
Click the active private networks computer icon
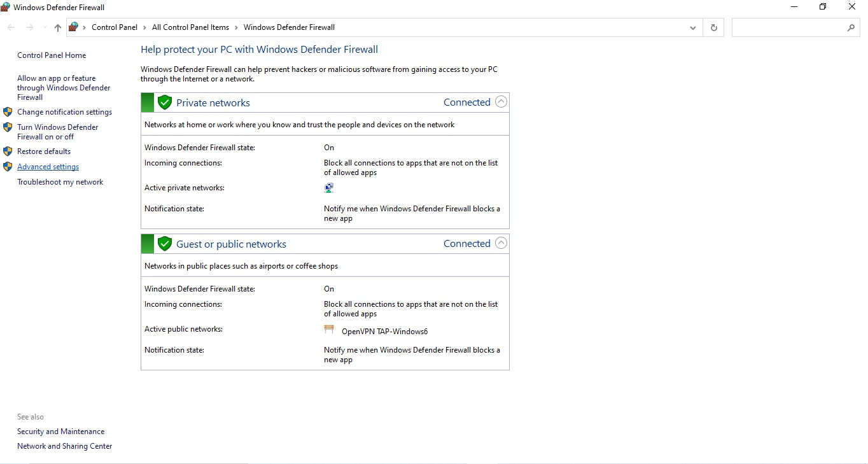329,188
